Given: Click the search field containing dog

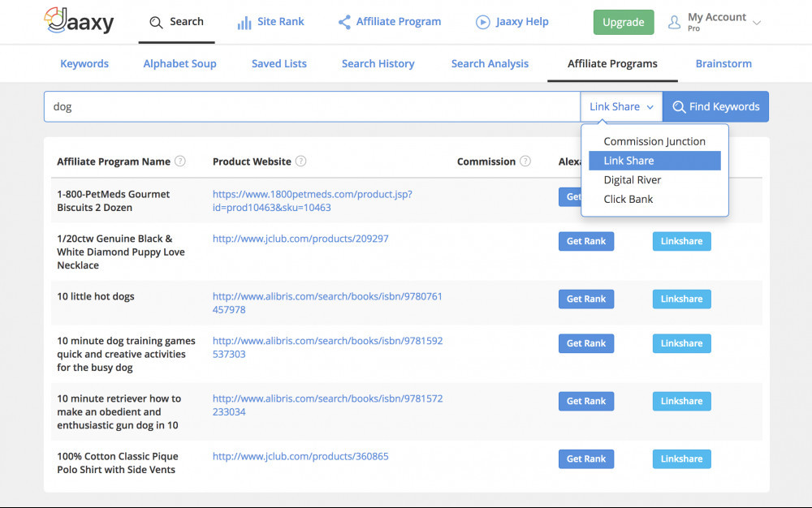Looking at the screenshot, I should (312, 106).
